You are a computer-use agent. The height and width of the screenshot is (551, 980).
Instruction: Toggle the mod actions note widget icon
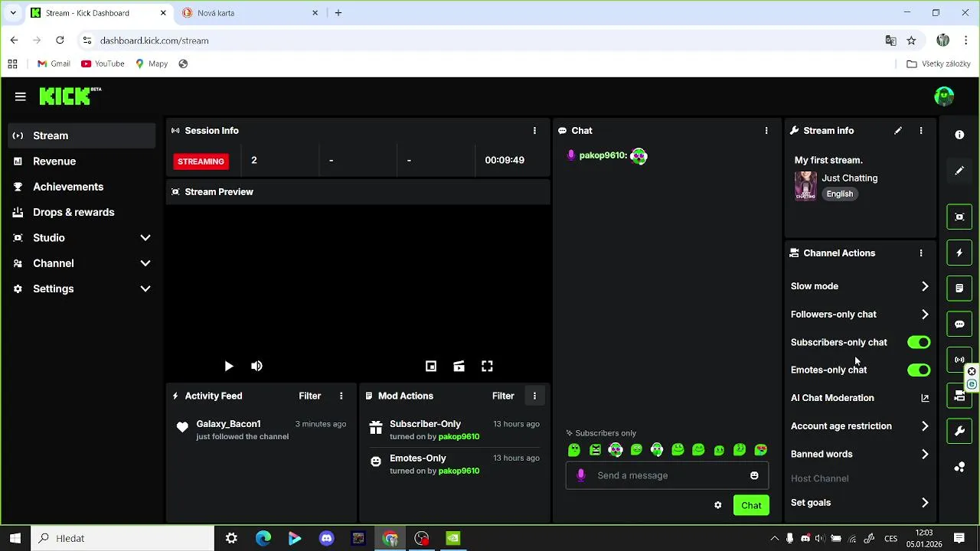click(959, 289)
